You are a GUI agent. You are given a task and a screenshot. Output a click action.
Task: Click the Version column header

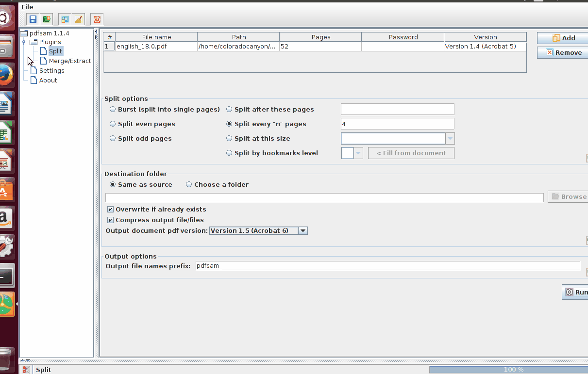coord(485,37)
